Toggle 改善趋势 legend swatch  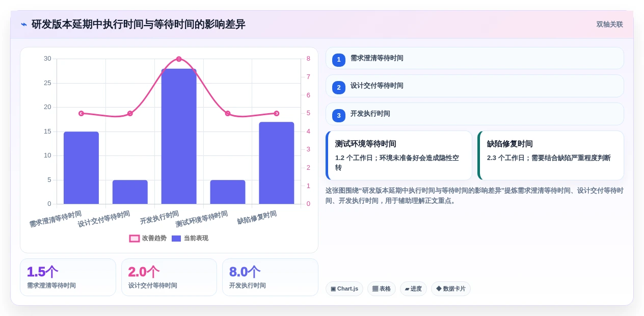(135, 239)
